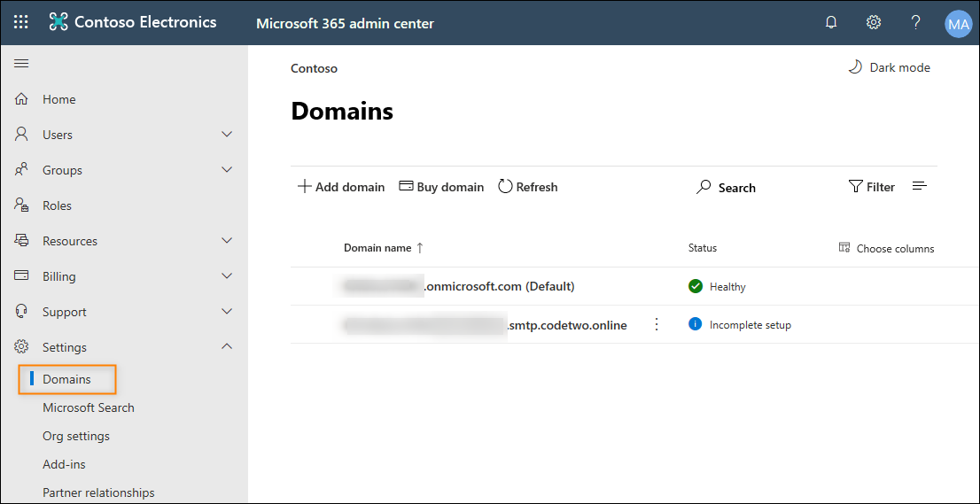Viewport: 980px width, 504px height.
Task: Go to Home in sidebar
Action: 58,99
